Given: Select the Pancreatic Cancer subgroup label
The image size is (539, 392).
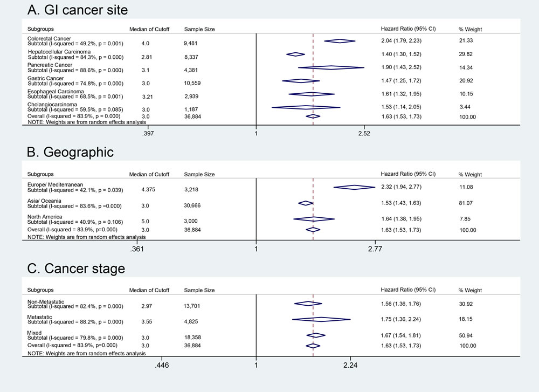Looking at the screenshot, I should pyautogui.click(x=50, y=65).
